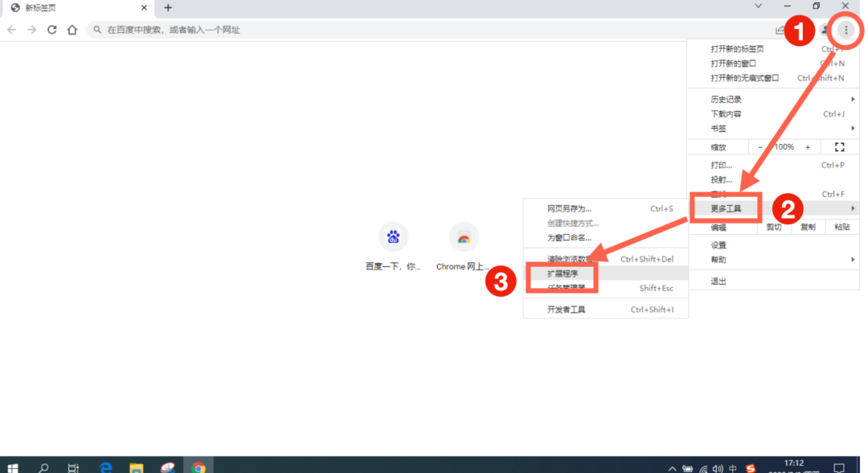Close the 新标签页 tab

click(x=143, y=7)
